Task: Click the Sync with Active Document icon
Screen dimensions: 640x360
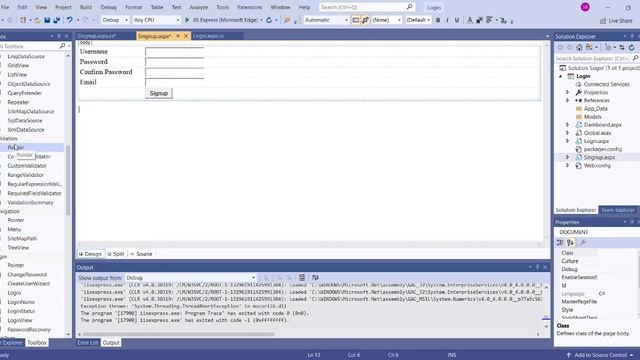Action: pyautogui.click(x=622, y=47)
